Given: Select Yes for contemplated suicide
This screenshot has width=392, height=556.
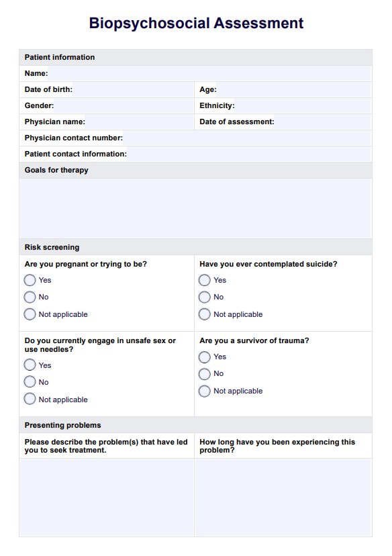Looking at the screenshot, I should pos(205,280).
